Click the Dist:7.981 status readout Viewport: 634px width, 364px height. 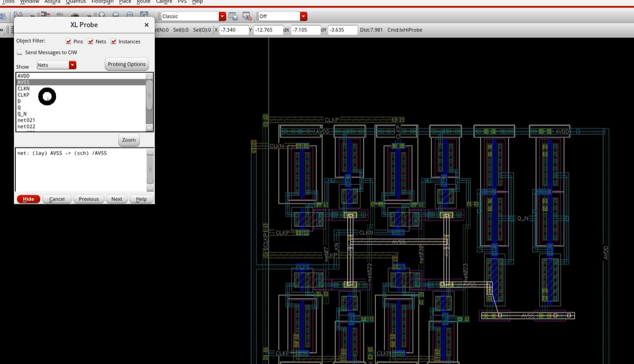click(x=372, y=30)
